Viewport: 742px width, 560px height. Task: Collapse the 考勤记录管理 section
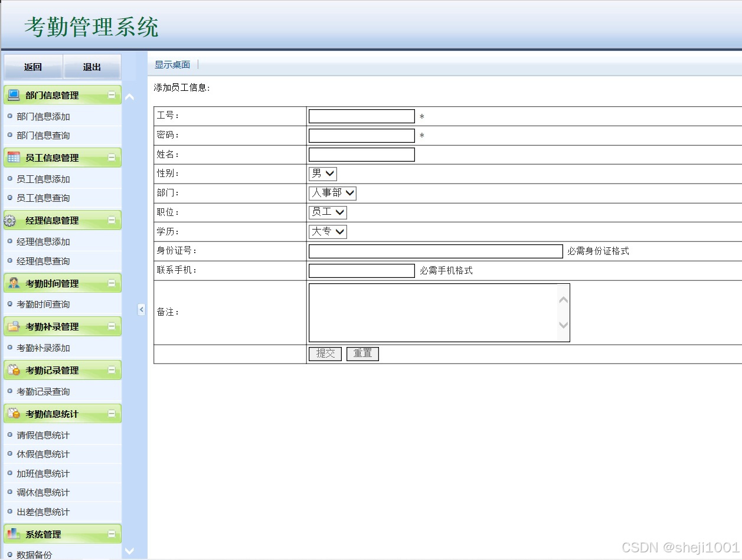(112, 370)
